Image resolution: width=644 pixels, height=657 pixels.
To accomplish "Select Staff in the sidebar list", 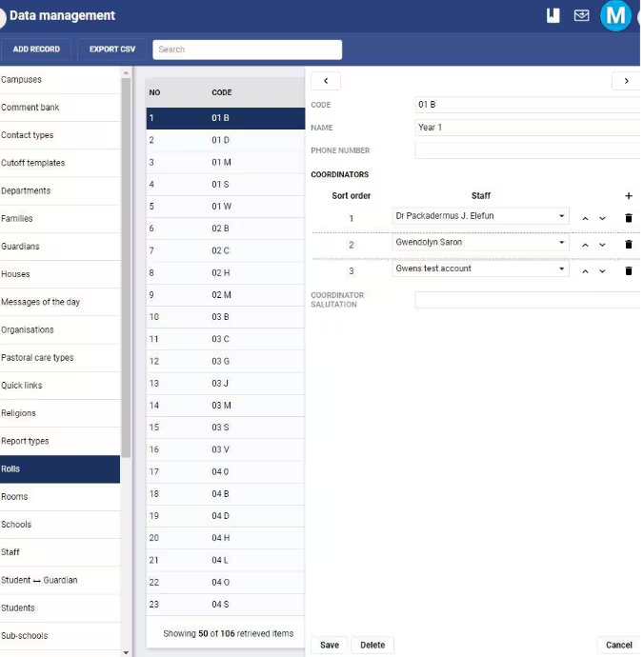I will (60, 552).
